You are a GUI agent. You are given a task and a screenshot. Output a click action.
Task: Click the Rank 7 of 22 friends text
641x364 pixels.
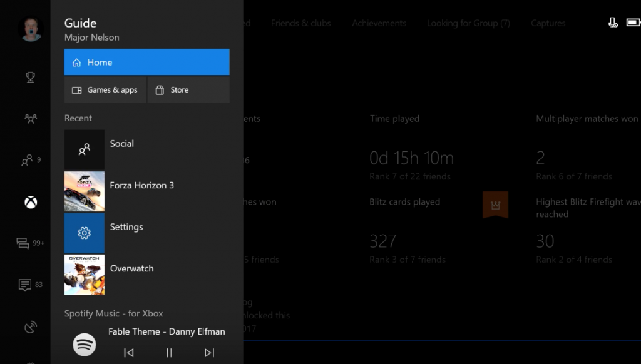click(x=410, y=176)
